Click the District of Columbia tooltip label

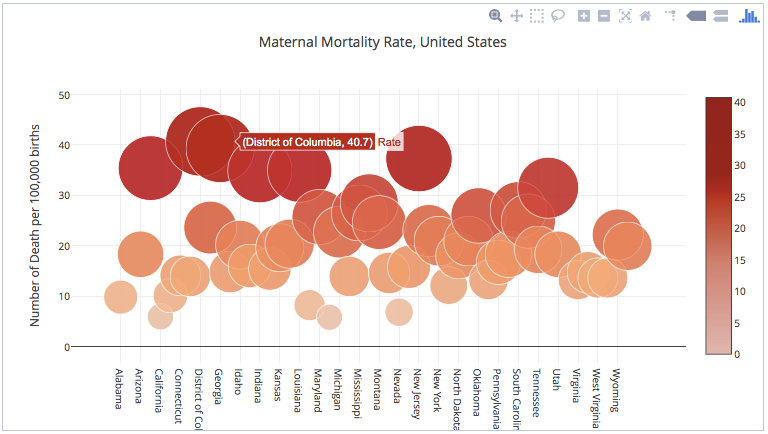point(308,142)
